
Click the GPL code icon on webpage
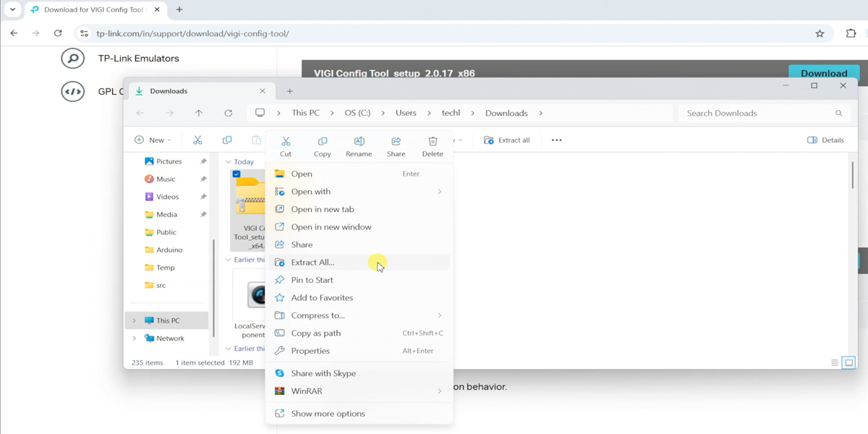point(72,91)
